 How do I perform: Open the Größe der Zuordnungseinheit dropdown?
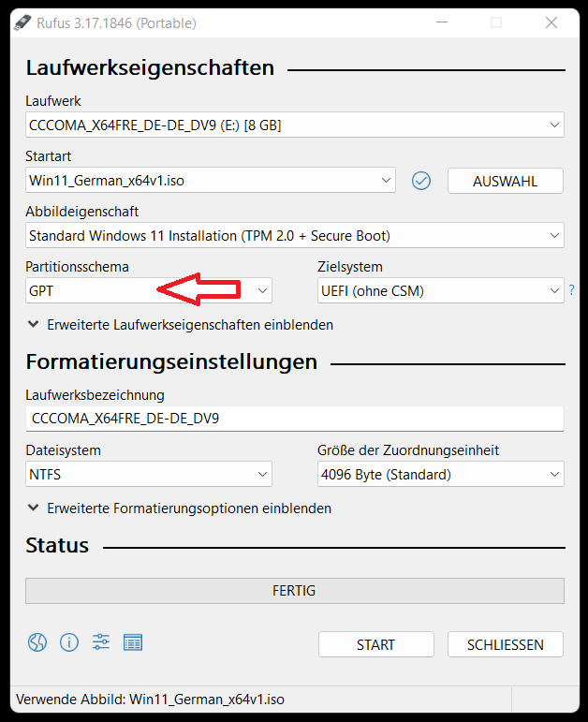pos(441,474)
